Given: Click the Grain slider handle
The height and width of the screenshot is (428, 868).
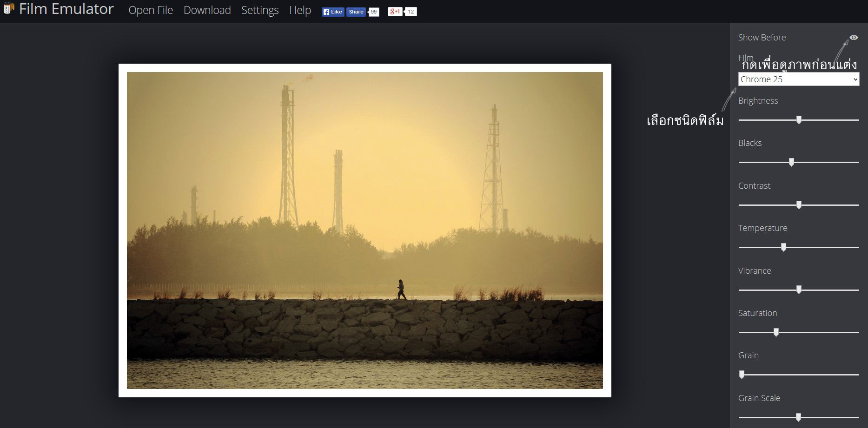Looking at the screenshot, I should (742, 375).
